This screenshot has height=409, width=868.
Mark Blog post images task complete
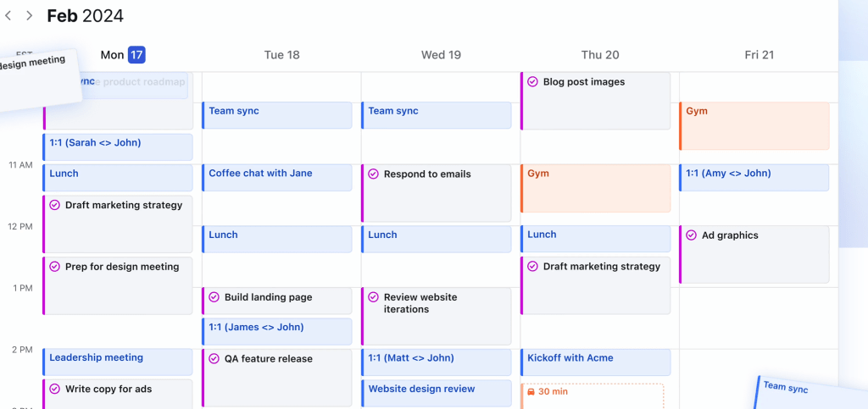532,82
